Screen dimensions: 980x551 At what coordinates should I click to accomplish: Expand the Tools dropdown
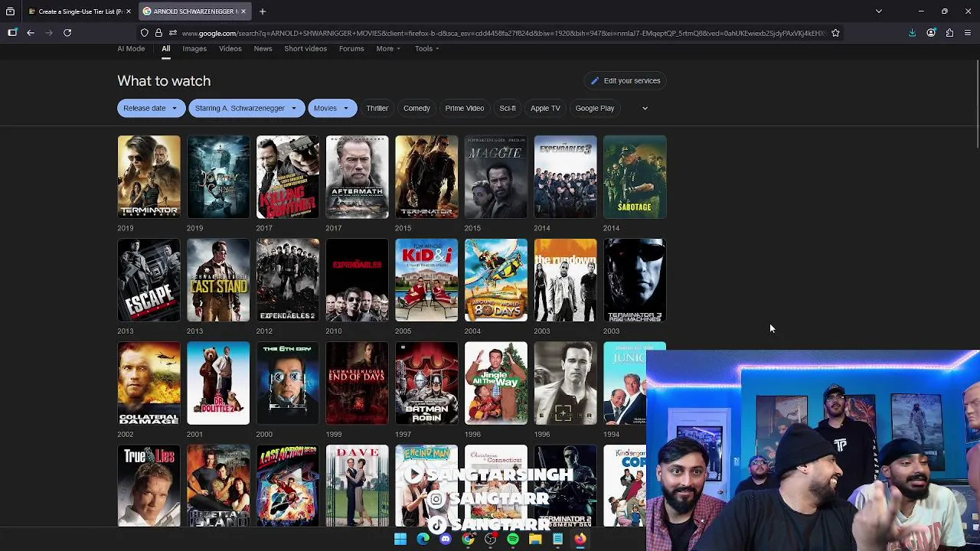426,49
